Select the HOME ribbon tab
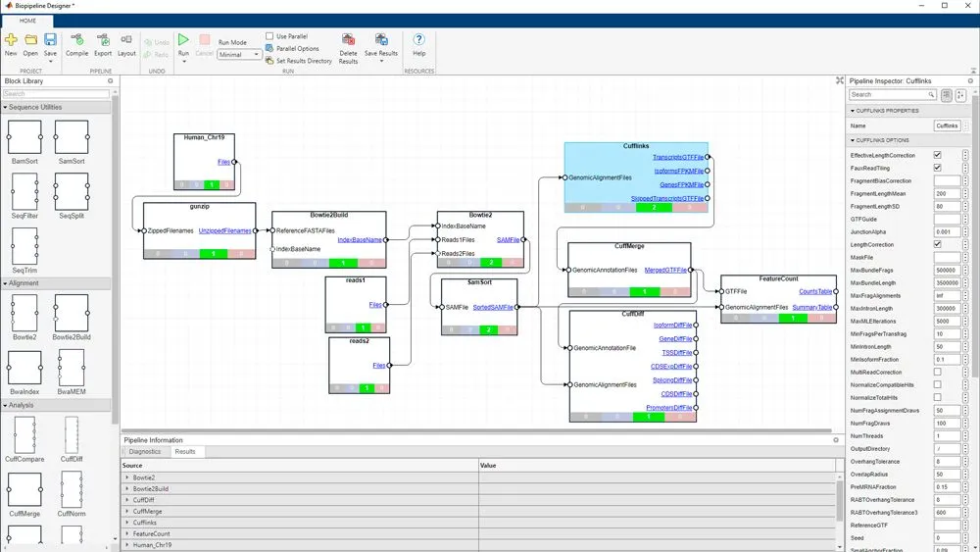Screen dimensions: 980x552 click(28, 20)
